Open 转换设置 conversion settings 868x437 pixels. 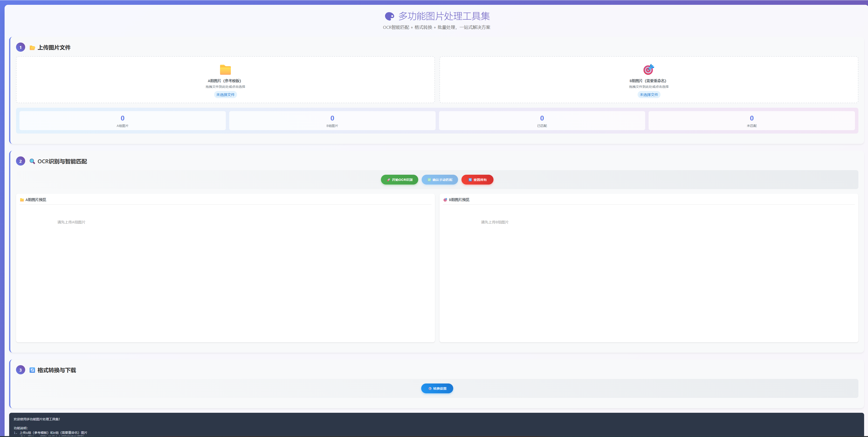pos(437,389)
